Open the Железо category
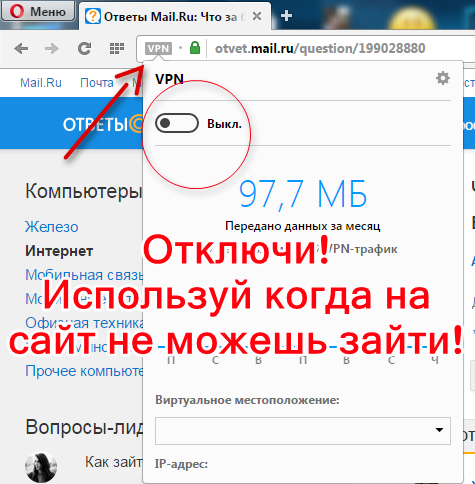 52,227
